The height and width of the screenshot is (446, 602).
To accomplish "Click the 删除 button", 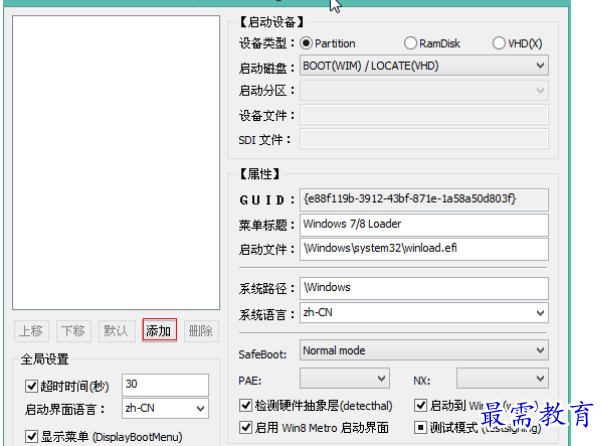I will (202, 331).
